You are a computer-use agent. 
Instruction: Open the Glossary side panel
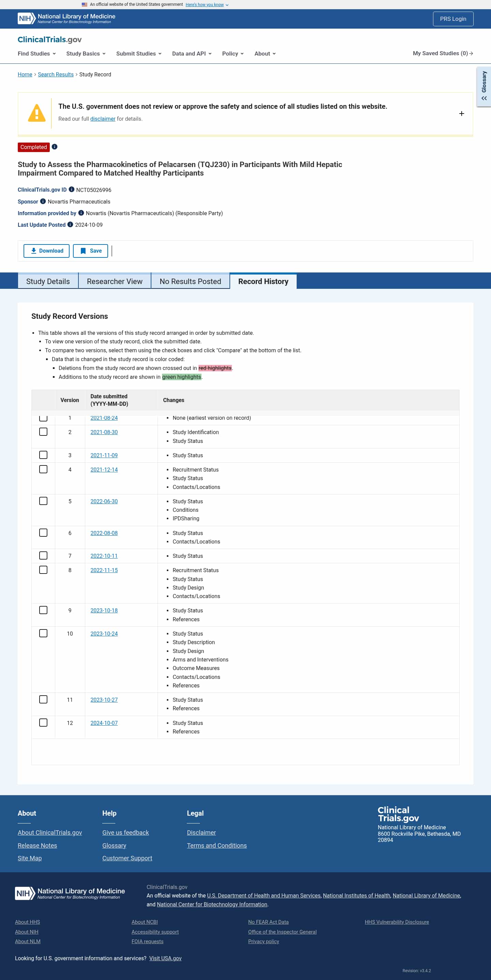tap(484, 86)
